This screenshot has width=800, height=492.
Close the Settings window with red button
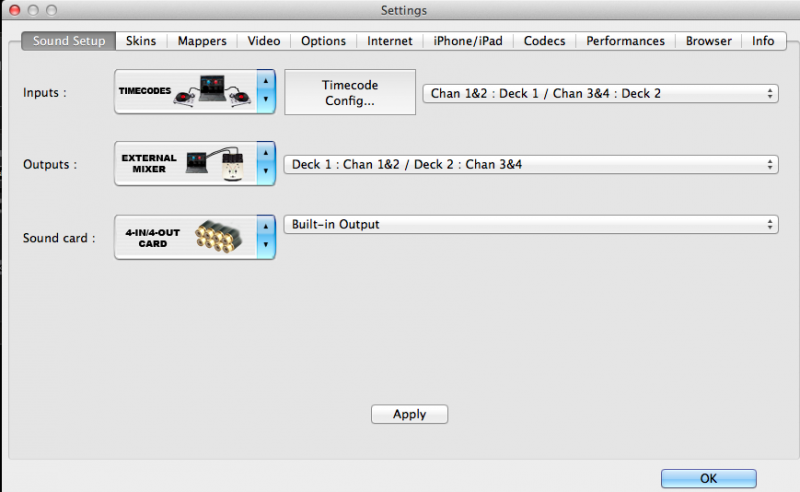[x=15, y=10]
